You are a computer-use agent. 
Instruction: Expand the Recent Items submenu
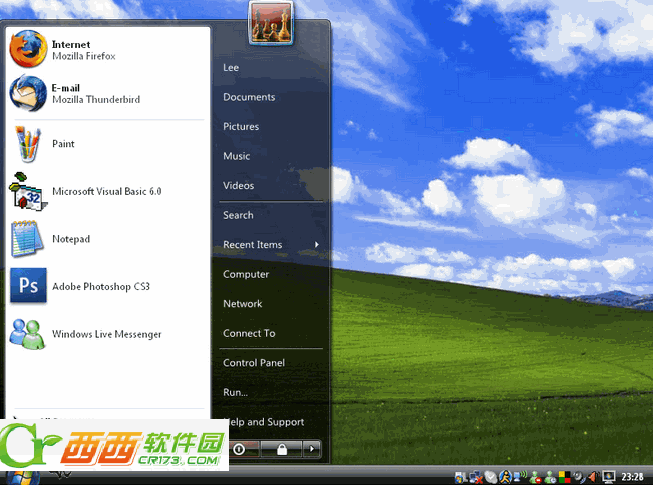271,245
